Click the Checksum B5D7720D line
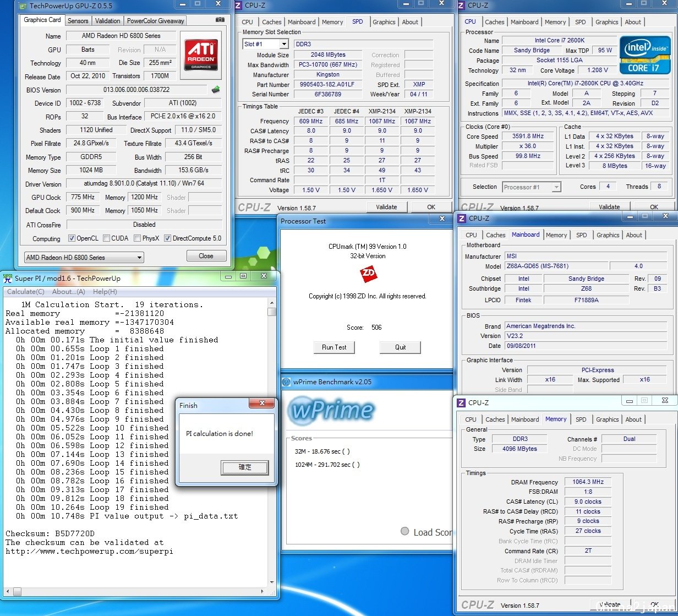This screenshot has height=616, width=678. point(50,533)
